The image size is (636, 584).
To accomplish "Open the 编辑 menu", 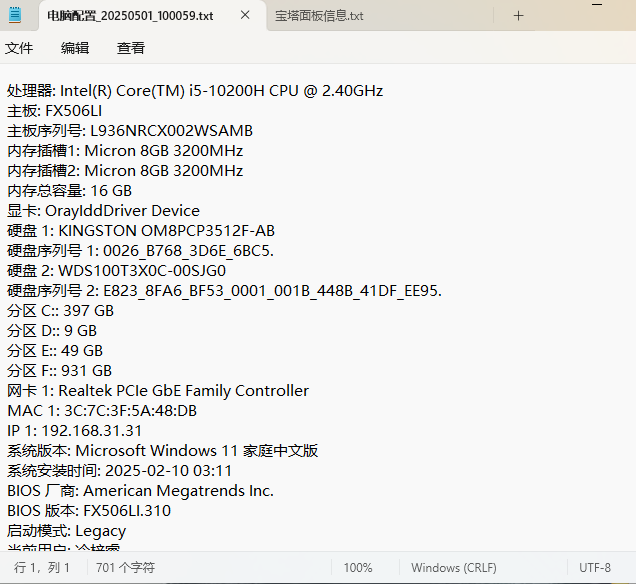I will point(75,48).
